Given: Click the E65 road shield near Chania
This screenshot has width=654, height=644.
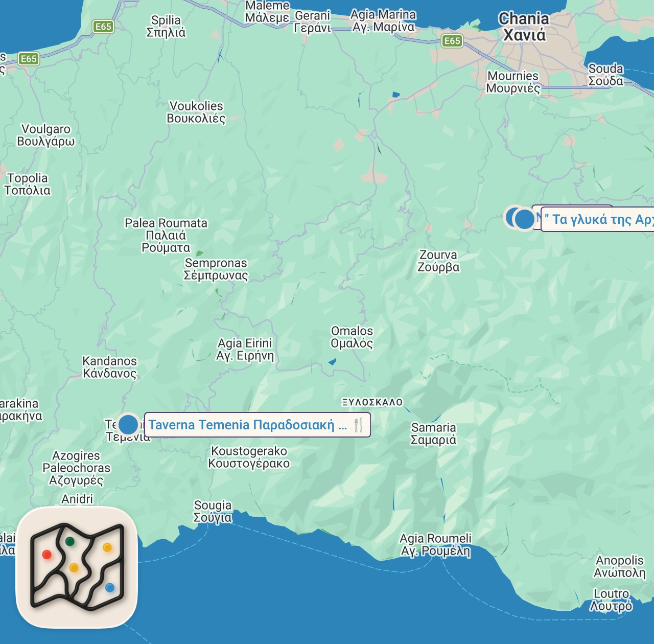Looking at the screenshot, I should (x=452, y=41).
